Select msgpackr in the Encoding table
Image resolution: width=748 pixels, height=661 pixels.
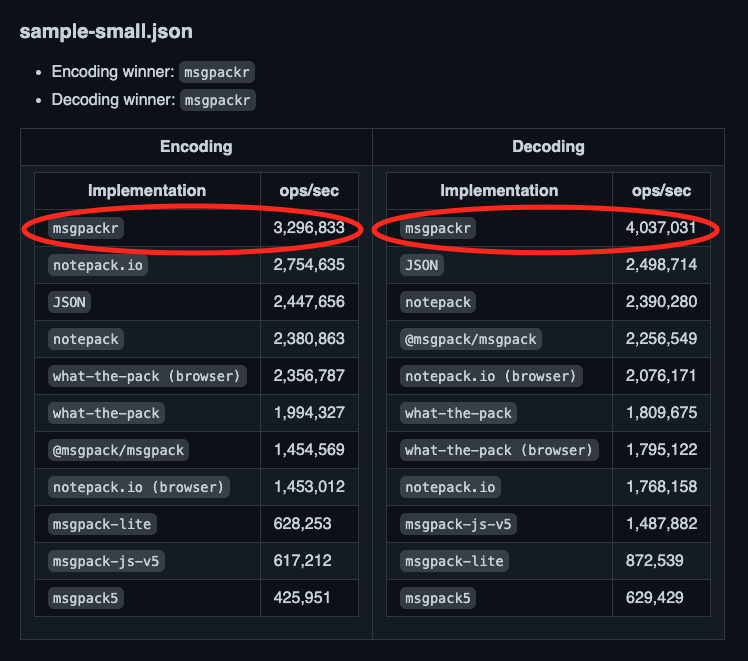click(86, 228)
